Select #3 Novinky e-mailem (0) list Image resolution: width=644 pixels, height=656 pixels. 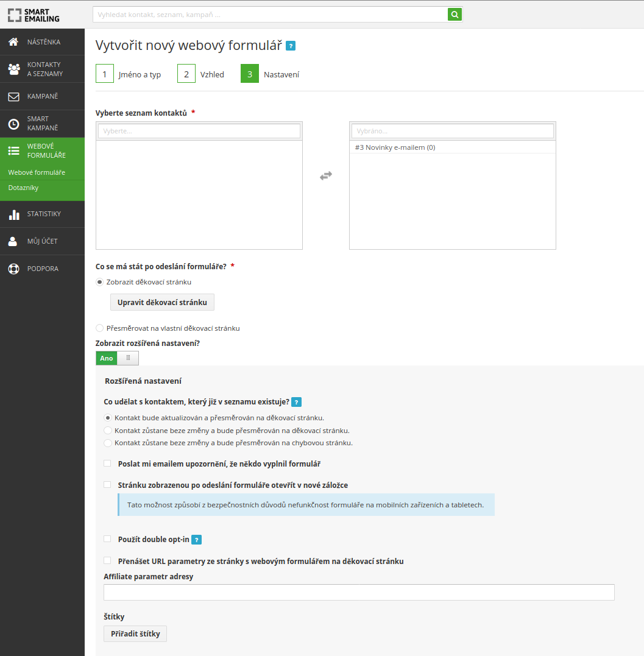pyautogui.click(x=453, y=147)
